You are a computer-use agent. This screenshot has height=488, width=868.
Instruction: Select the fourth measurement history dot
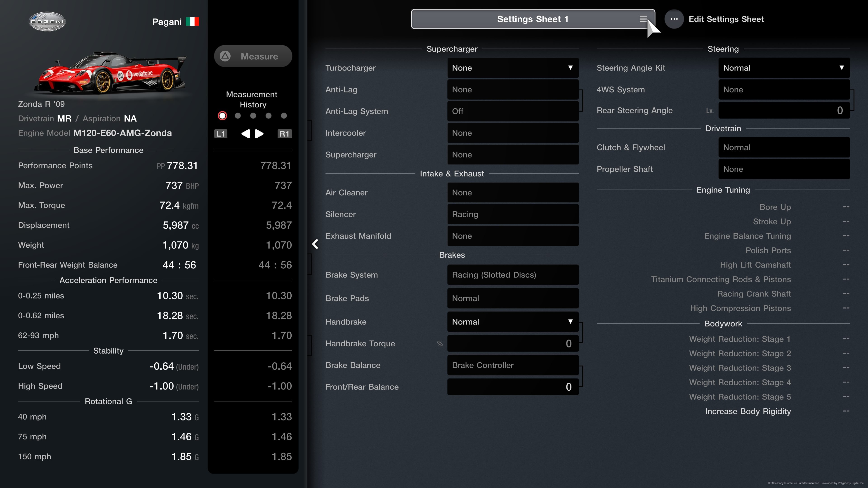269,116
